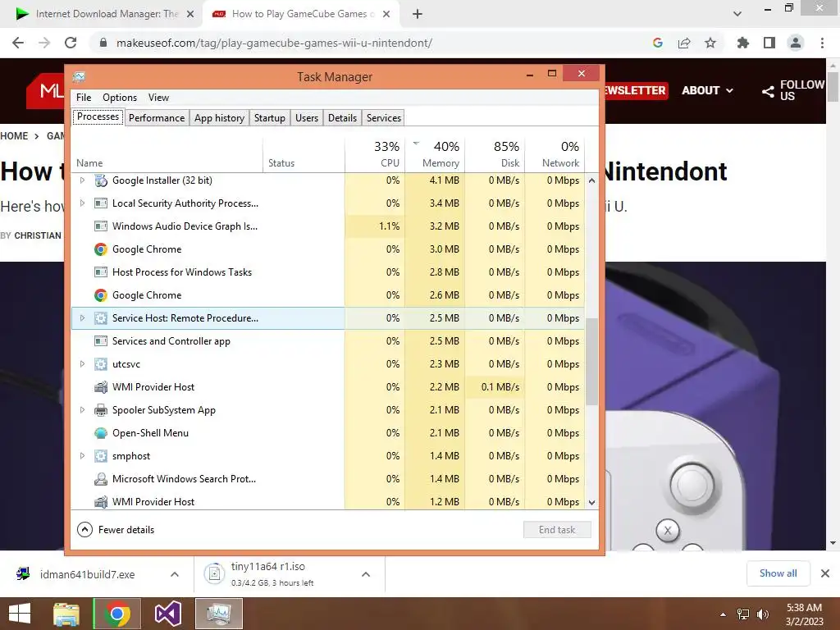Bookmark this page with the star icon
The width and height of the screenshot is (840, 630).
tap(710, 43)
